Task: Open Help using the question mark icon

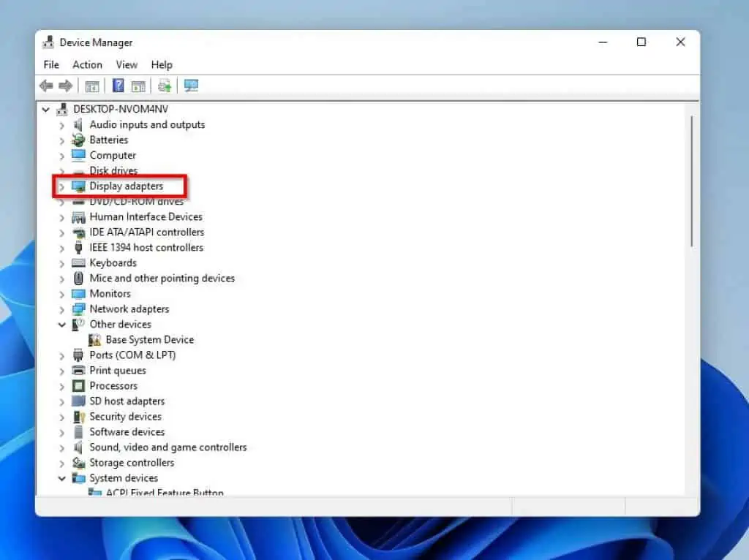Action: coord(116,86)
